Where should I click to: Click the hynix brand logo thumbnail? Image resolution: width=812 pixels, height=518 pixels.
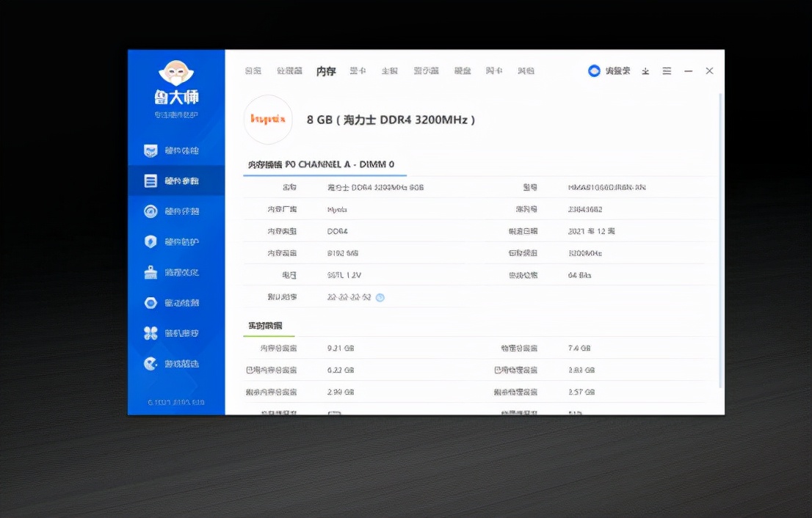[x=268, y=119]
